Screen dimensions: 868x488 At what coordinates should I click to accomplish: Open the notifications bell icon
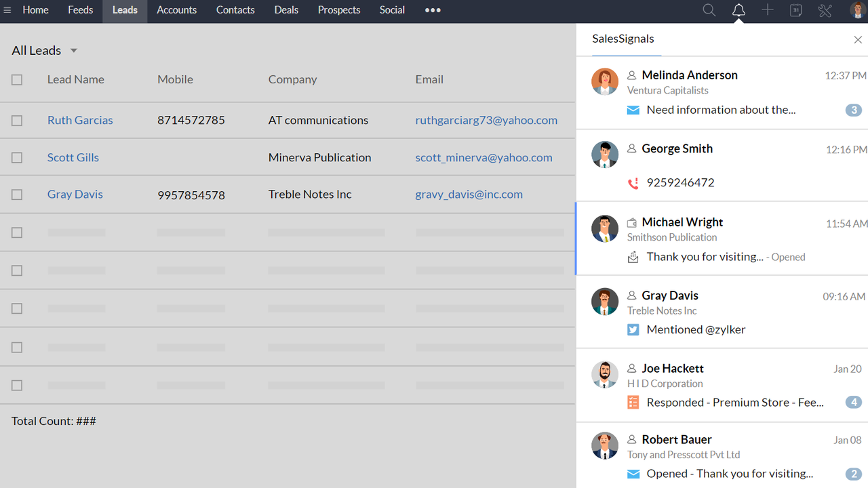738,10
